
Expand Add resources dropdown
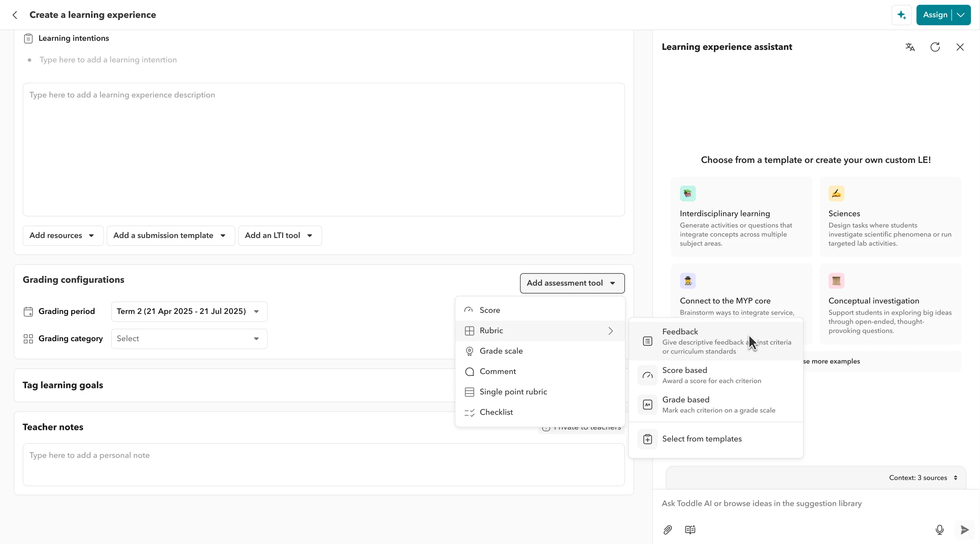63,236
